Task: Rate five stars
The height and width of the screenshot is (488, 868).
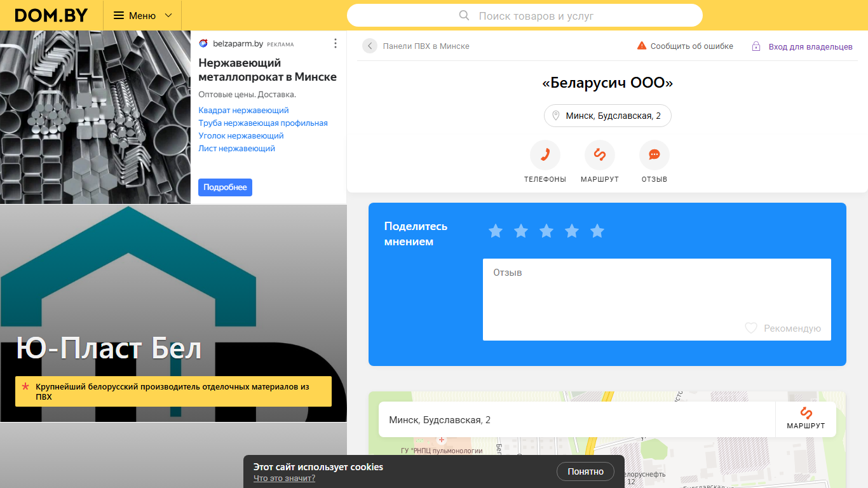Action: 597,231
